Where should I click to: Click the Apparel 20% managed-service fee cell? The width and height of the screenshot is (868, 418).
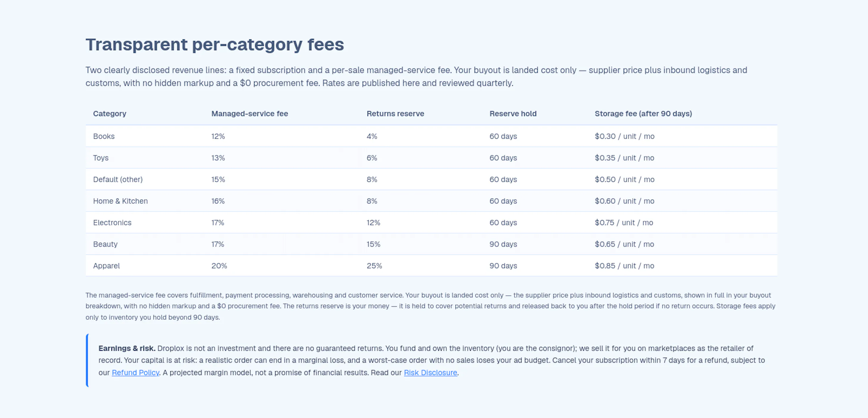pyautogui.click(x=219, y=266)
